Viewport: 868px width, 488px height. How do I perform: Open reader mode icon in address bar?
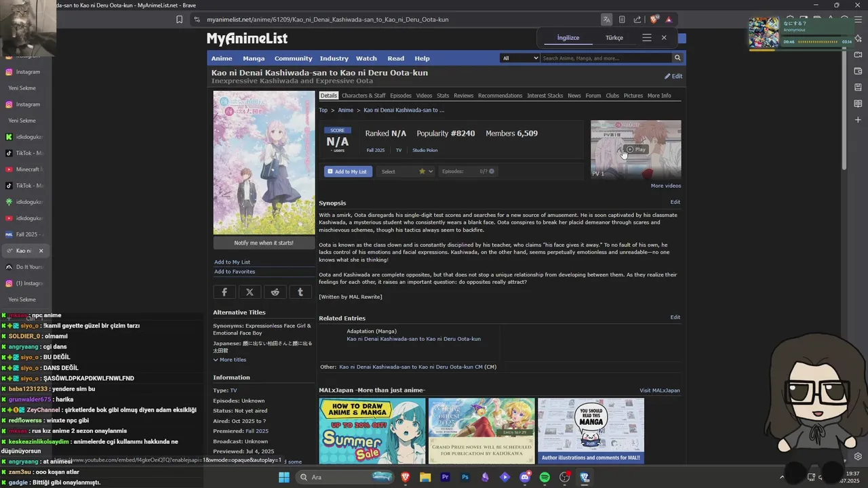(622, 20)
